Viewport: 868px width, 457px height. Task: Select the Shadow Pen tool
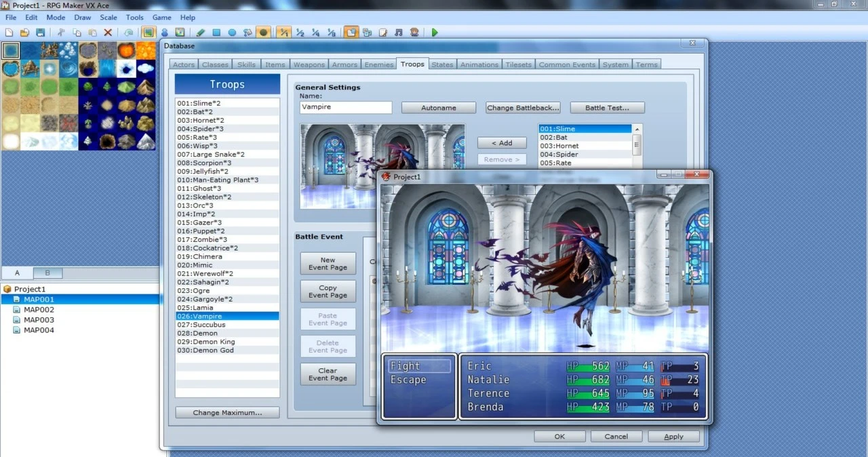(263, 32)
